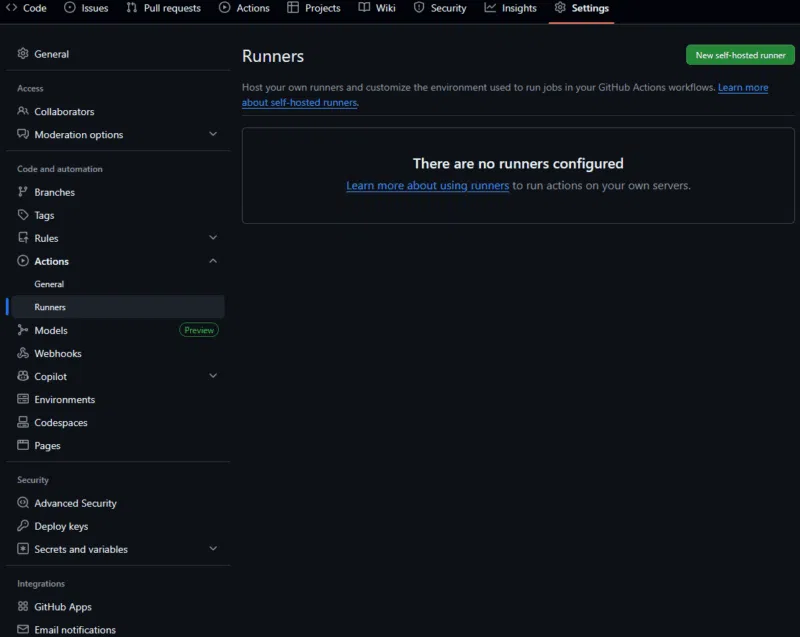Click the Wiki book icon
The width and height of the screenshot is (800, 637).
tap(364, 8)
